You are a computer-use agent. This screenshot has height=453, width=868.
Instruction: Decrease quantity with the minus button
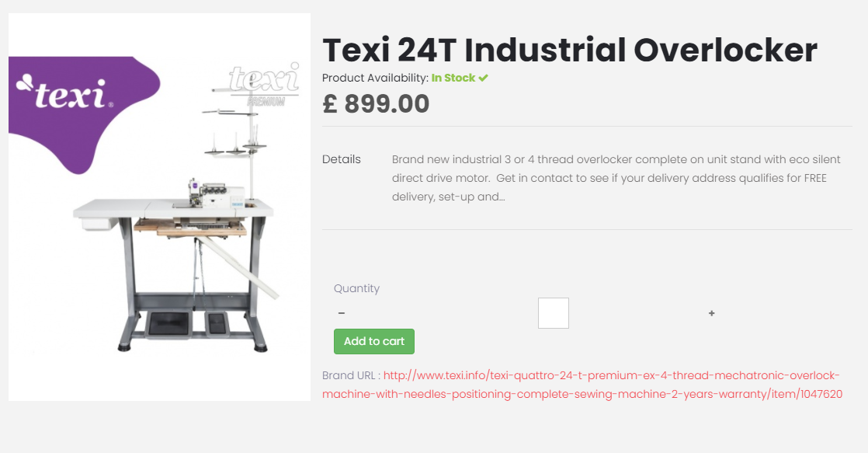click(342, 313)
